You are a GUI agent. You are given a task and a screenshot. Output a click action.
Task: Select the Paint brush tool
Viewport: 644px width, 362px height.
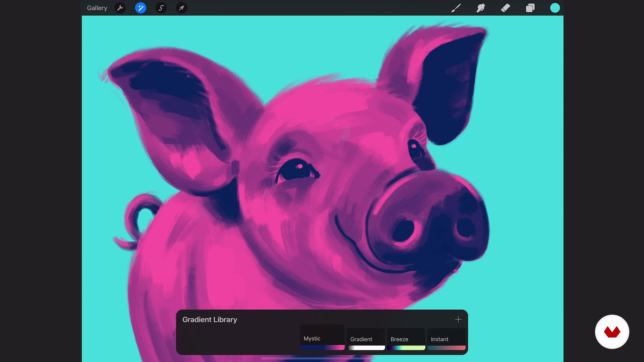pyautogui.click(x=456, y=8)
